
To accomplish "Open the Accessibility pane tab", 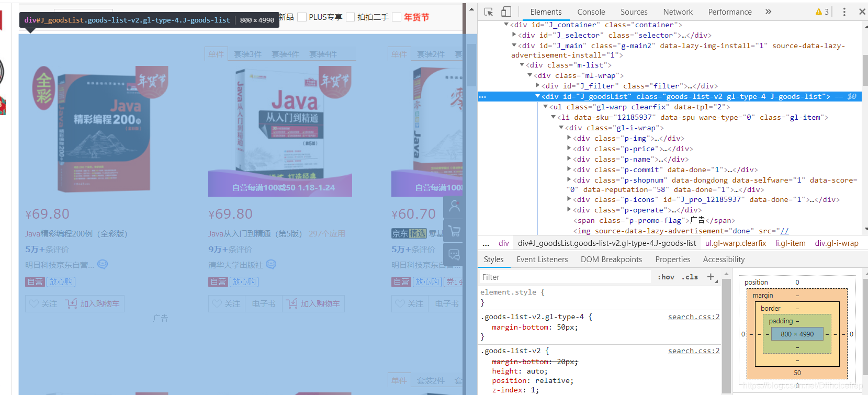I will pyautogui.click(x=724, y=259).
